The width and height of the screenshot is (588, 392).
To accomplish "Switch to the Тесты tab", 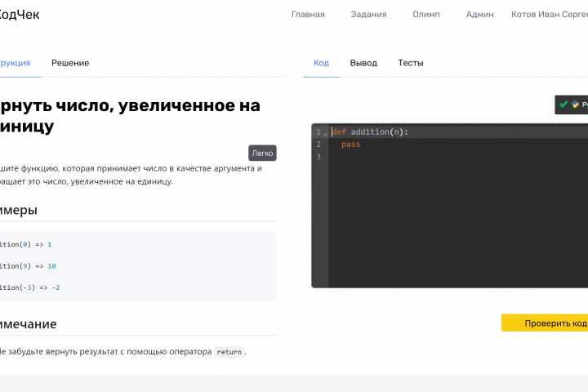I will [411, 63].
